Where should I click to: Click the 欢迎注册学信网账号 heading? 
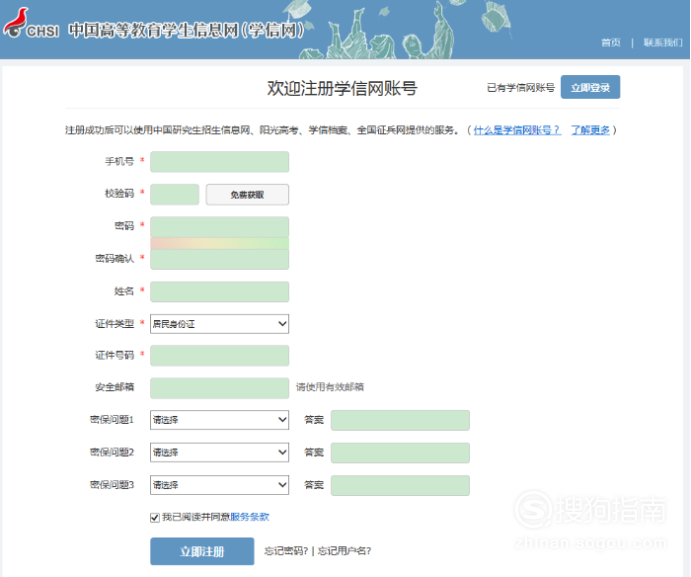point(342,88)
